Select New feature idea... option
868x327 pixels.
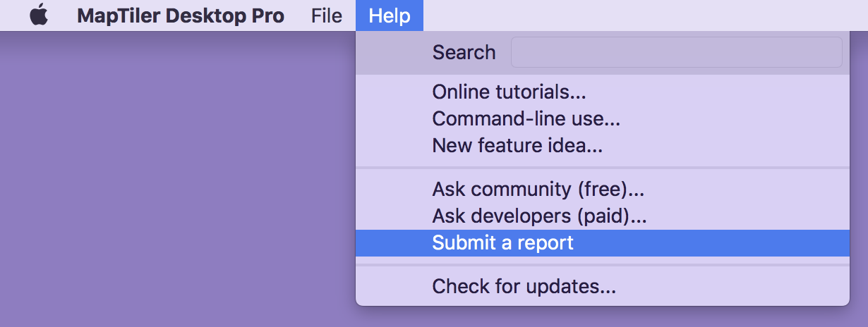coord(517,146)
